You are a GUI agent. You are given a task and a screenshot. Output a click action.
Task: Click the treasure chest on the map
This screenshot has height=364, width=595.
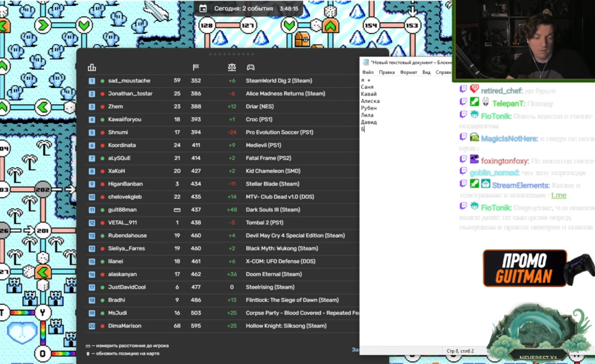[x=302, y=39]
